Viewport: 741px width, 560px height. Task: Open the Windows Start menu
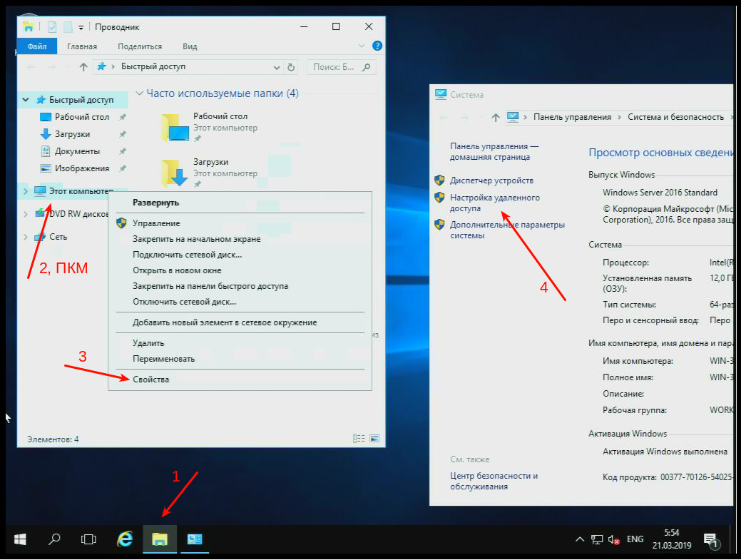(x=20, y=539)
